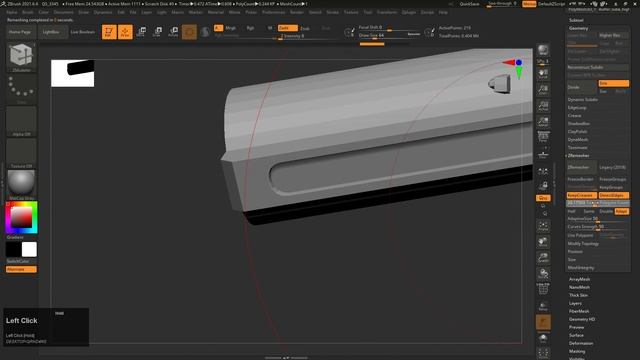Screen dimensions: 640x360
Task: Click the Rotate view icon
Action: pyautogui.click(x=543, y=273)
